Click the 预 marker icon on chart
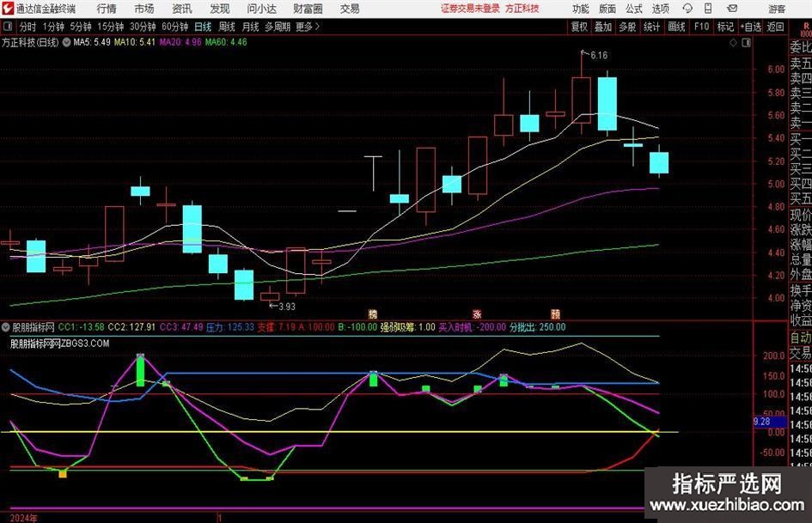The width and height of the screenshot is (812, 523). 555,313
